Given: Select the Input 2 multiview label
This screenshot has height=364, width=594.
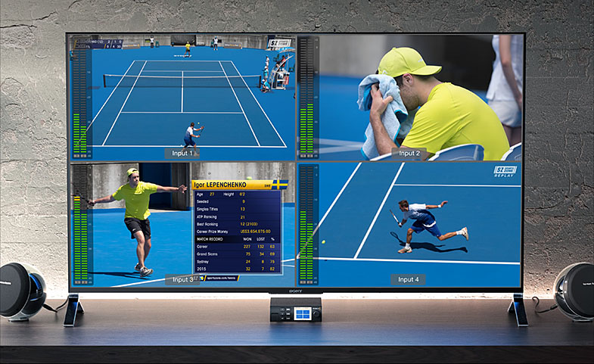Looking at the screenshot, I should pos(409,153).
